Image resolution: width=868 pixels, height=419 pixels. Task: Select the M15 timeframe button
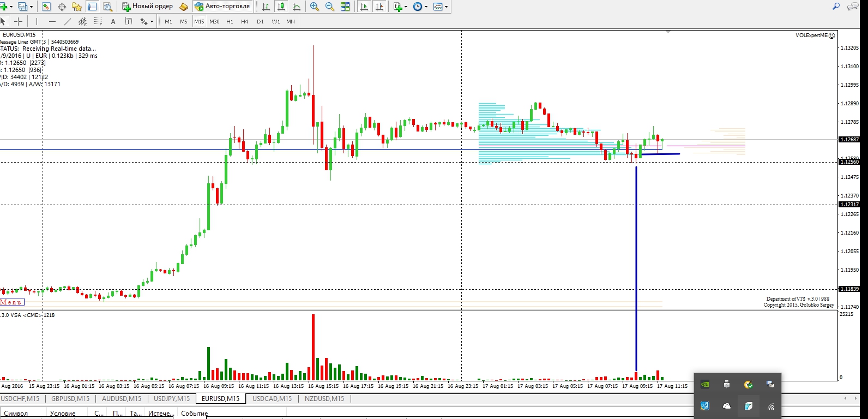(199, 21)
